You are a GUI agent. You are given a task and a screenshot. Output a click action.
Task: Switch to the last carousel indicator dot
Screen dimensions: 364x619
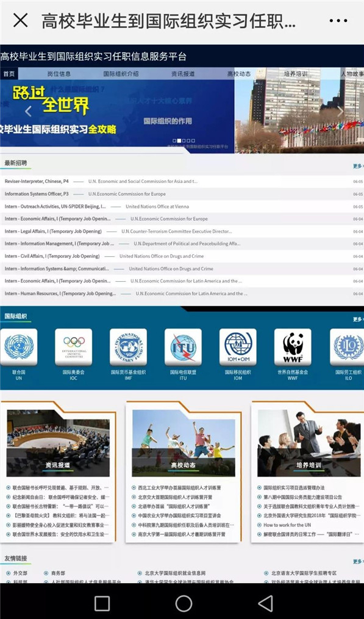193,140
